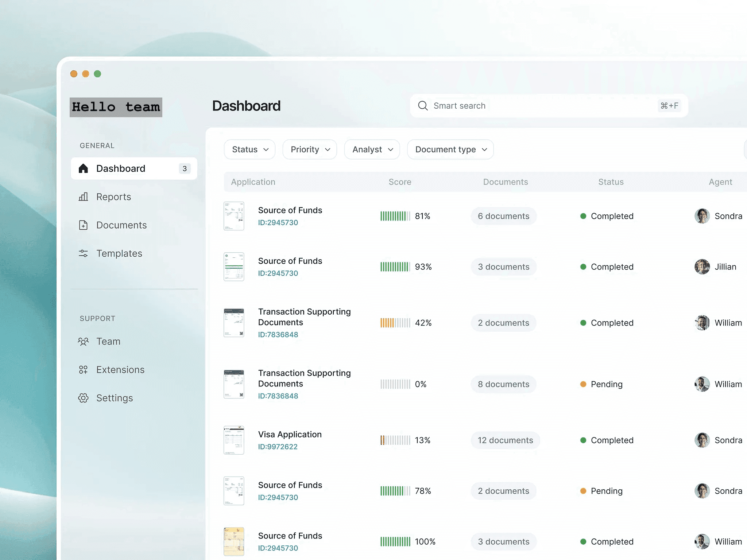Expand the Status filter dropdown
This screenshot has height=560, width=747.
pyautogui.click(x=250, y=149)
